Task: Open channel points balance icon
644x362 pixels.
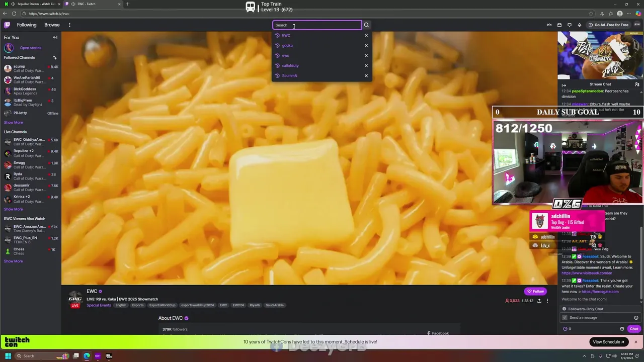Action: (x=567, y=329)
